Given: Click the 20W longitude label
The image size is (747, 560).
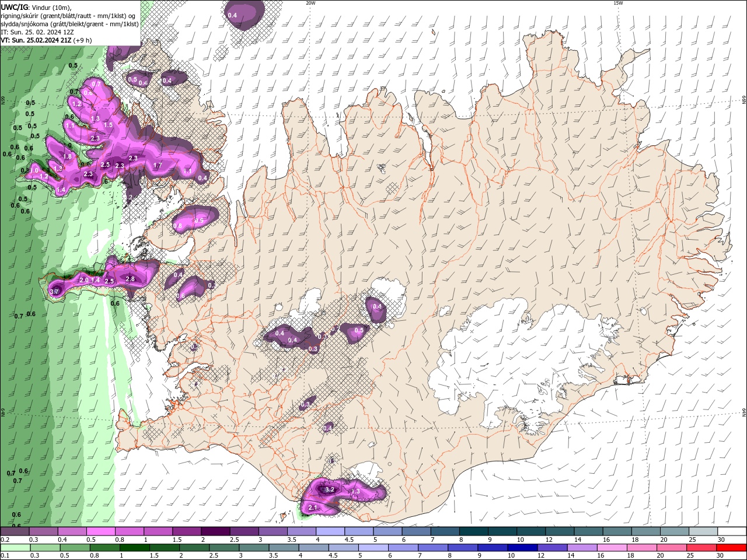Looking at the screenshot, I should (310, 3).
